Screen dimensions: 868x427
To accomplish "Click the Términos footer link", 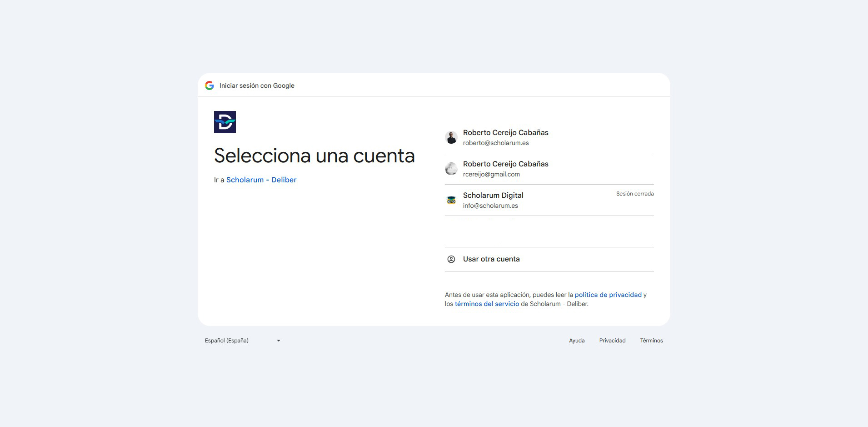I will [x=651, y=340].
